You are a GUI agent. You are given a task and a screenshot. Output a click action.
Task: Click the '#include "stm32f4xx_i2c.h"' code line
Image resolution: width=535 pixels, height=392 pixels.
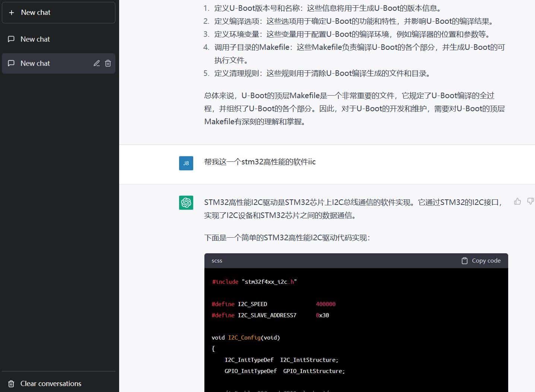[x=254, y=282]
